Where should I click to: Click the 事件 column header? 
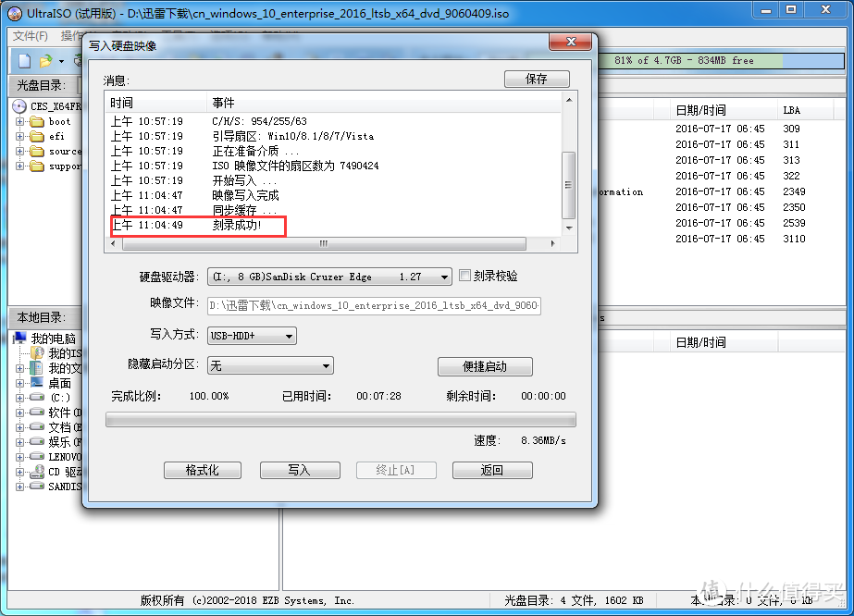point(383,103)
